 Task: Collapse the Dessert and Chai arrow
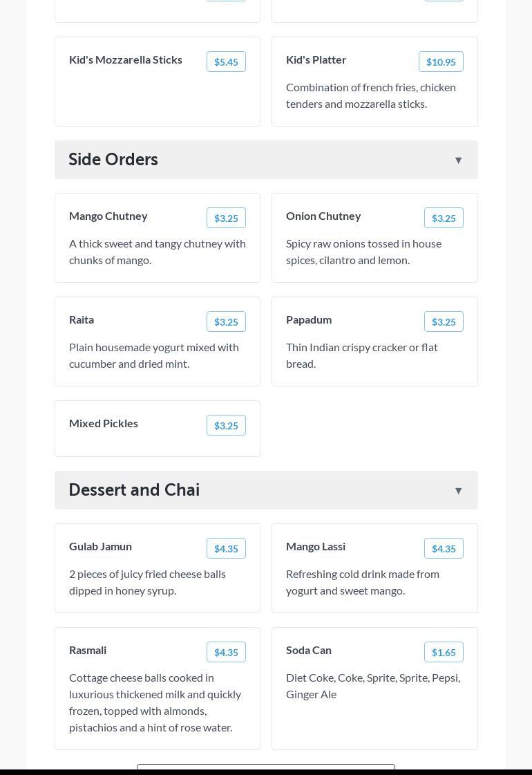(x=458, y=491)
